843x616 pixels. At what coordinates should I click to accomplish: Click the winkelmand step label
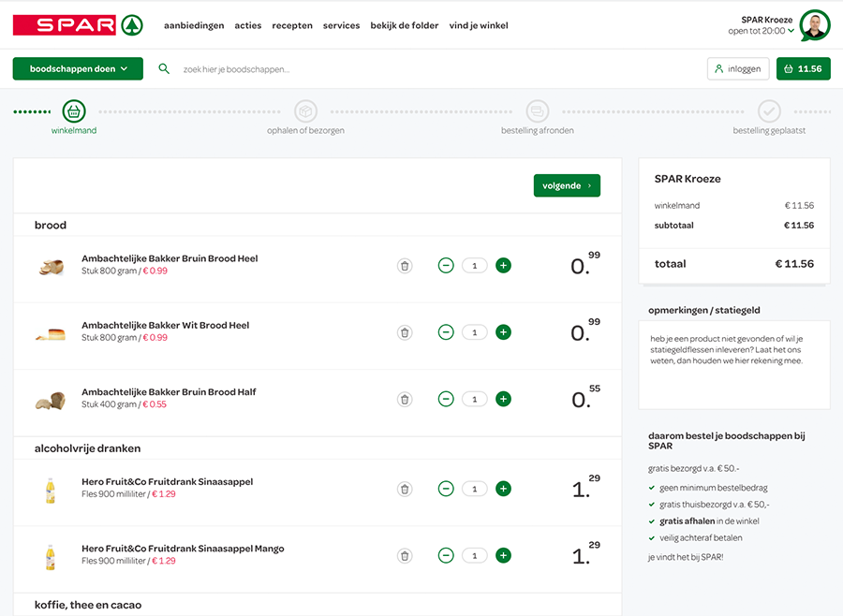[x=74, y=130]
